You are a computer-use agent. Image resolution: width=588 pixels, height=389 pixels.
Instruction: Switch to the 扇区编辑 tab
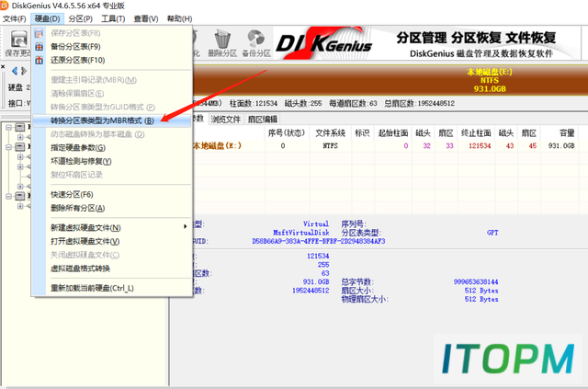click(x=263, y=120)
